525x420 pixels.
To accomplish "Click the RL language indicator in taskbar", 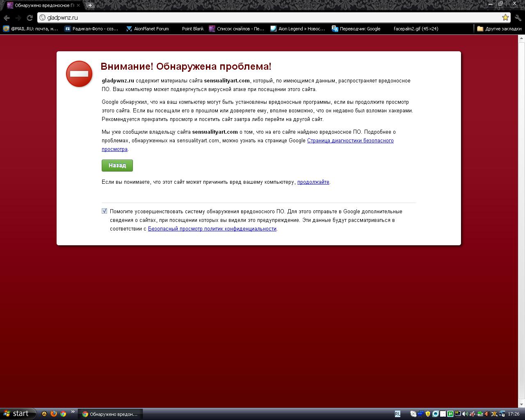I will [398, 414].
